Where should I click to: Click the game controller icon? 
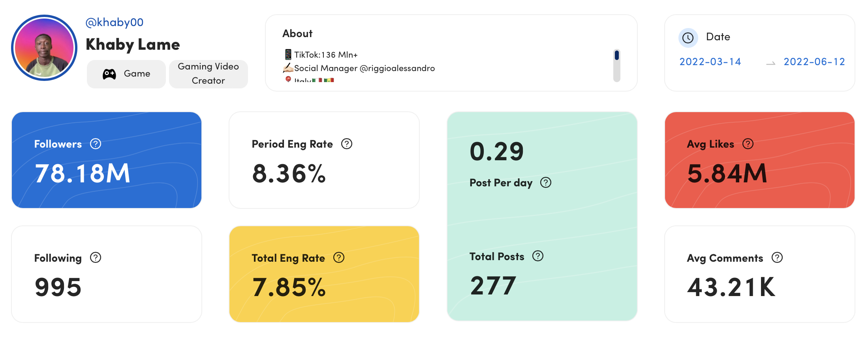[109, 74]
